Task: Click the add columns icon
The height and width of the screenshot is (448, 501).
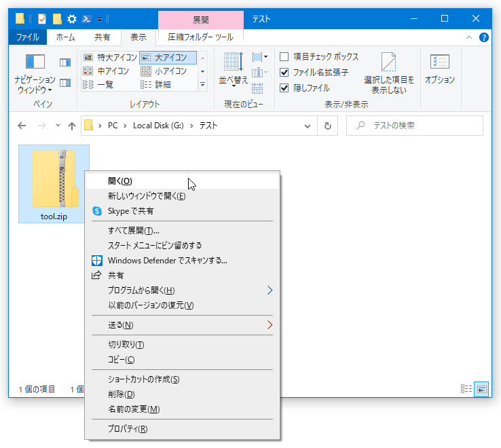Action: coord(259,73)
